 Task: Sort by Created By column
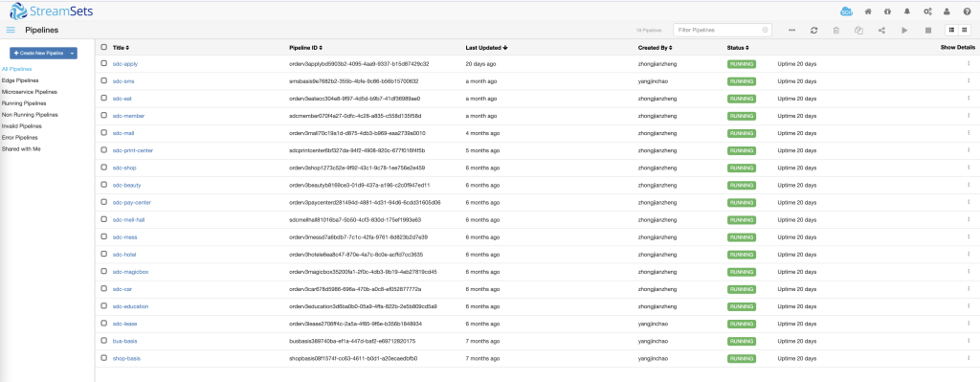(655, 48)
